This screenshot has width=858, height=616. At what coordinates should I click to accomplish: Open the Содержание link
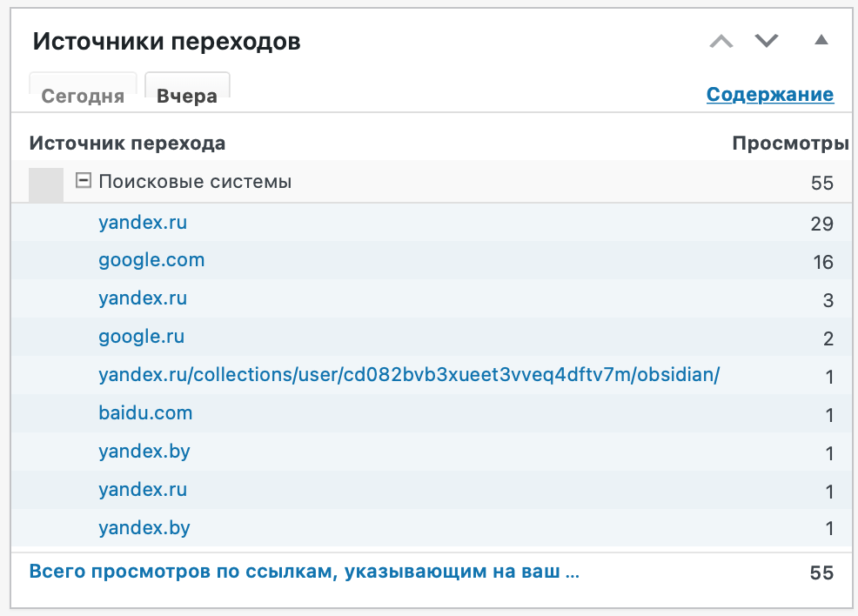tap(770, 94)
